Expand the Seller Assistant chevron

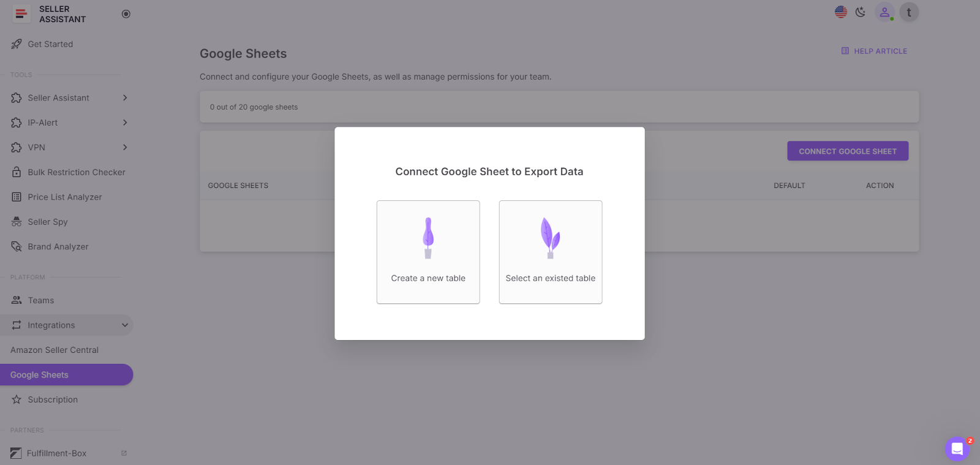point(125,98)
